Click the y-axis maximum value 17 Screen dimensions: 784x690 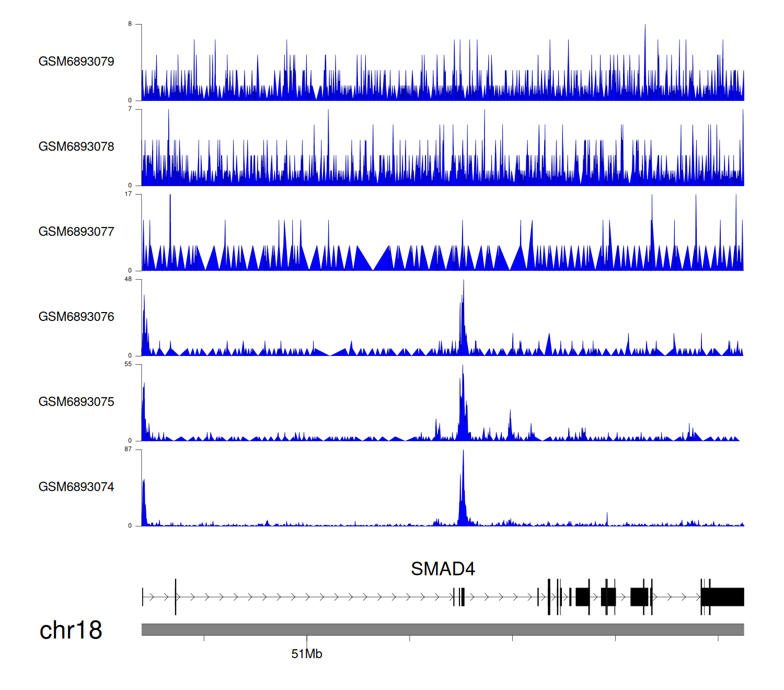tap(128, 194)
